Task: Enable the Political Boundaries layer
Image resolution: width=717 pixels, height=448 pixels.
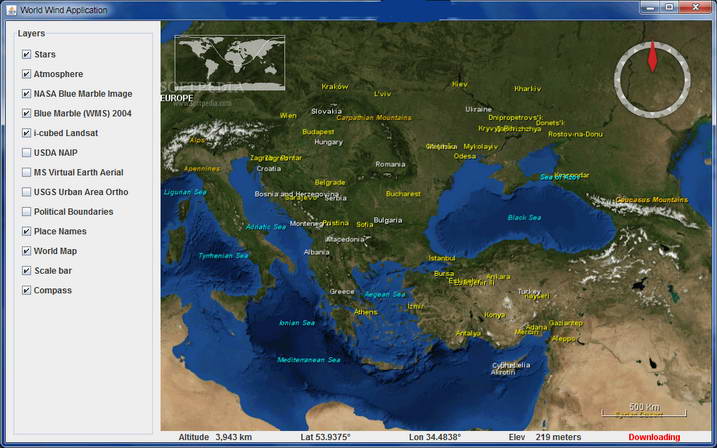Action: tap(27, 212)
